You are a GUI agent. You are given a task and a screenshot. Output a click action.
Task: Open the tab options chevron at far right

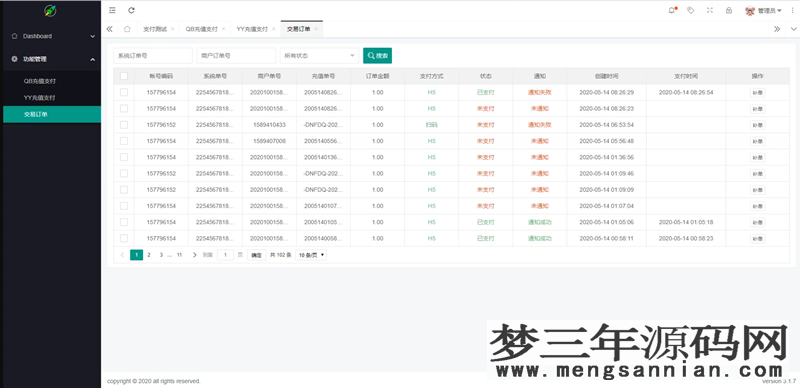coord(793,29)
